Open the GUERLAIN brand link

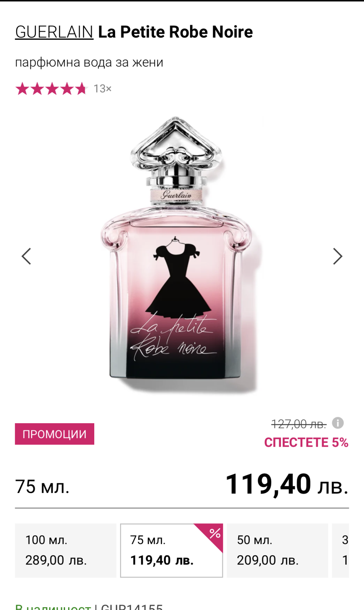(x=54, y=32)
